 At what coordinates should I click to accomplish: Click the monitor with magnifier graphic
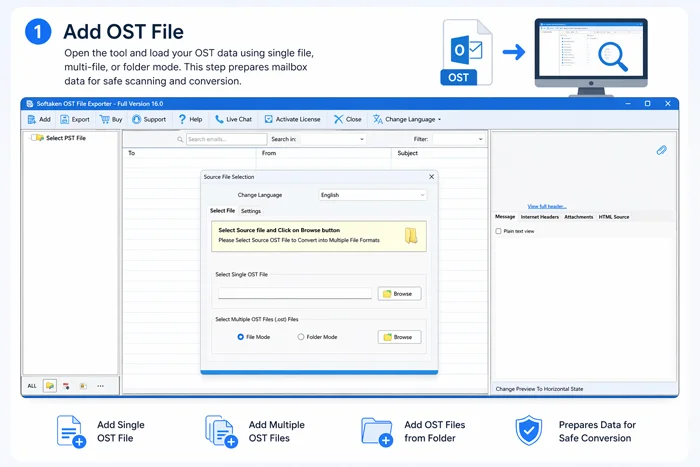click(591, 57)
